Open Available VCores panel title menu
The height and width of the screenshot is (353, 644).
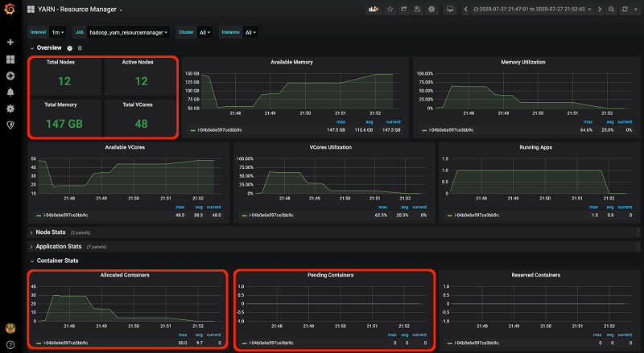point(125,147)
